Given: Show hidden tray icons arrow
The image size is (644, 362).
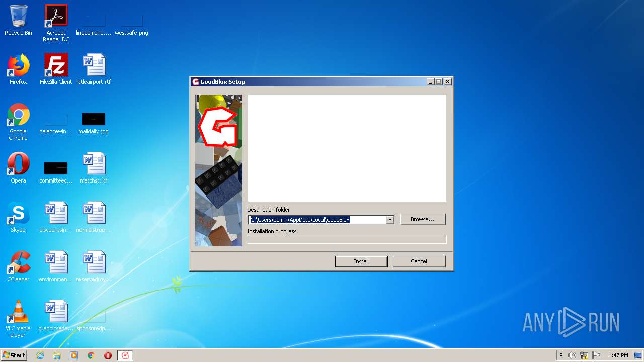Looking at the screenshot, I should pos(561,355).
